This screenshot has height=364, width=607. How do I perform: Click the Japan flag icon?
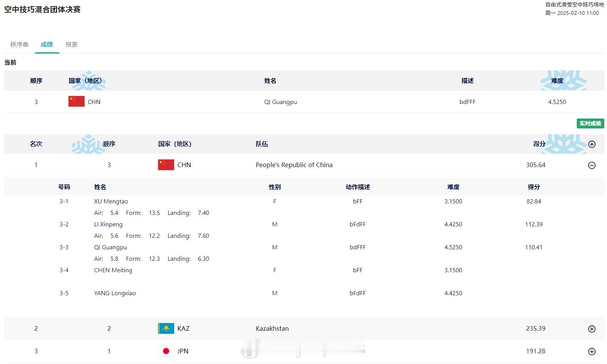166,351
